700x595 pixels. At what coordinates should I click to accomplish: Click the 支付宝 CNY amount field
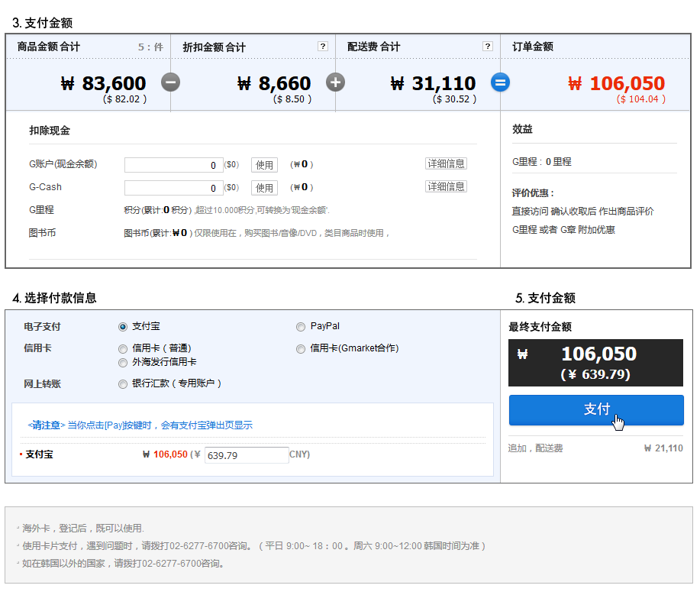pyautogui.click(x=246, y=455)
